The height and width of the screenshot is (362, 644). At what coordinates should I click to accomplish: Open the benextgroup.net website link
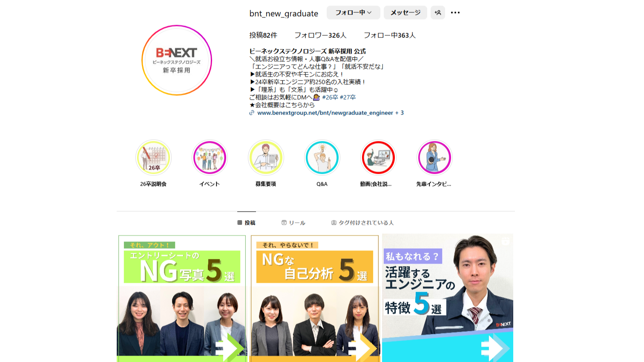pyautogui.click(x=325, y=113)
